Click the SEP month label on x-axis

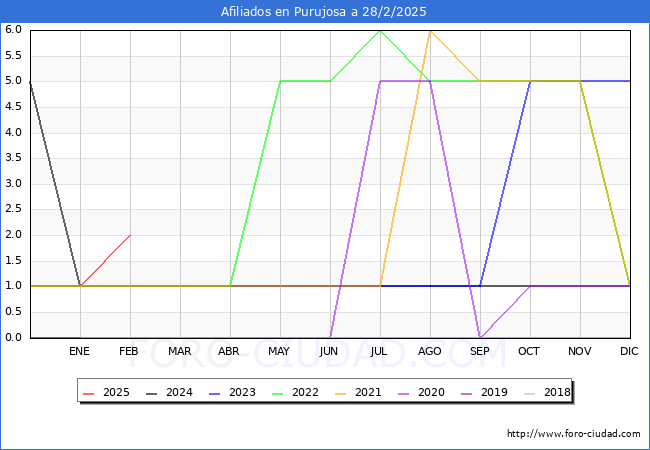[x=480, y=351]
